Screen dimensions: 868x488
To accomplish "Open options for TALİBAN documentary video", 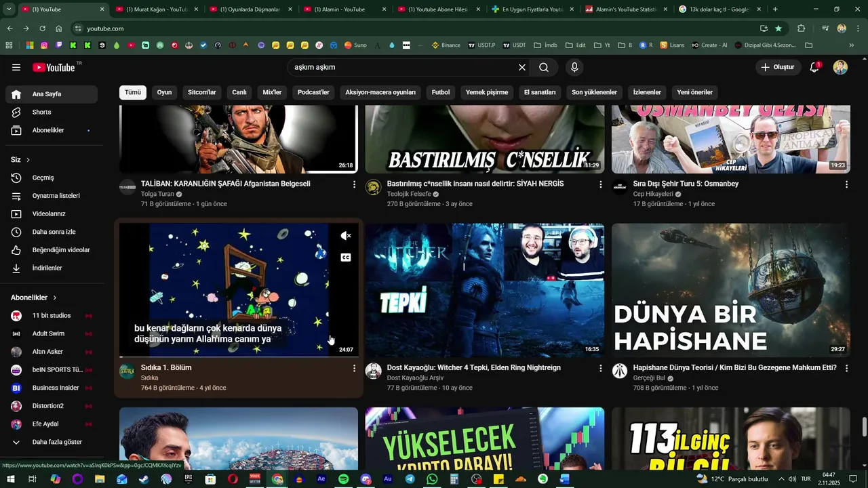I will click(x=354, y=184).
